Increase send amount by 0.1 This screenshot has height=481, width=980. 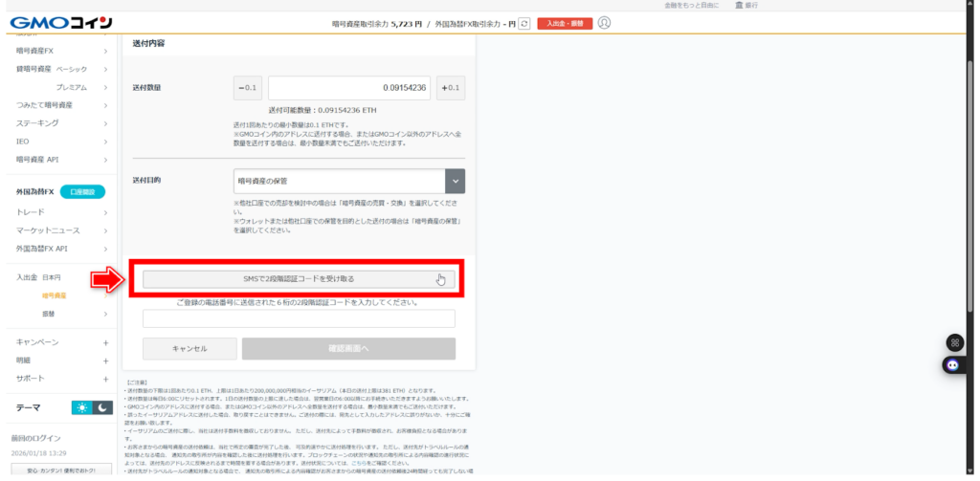(x=450, y=88)
